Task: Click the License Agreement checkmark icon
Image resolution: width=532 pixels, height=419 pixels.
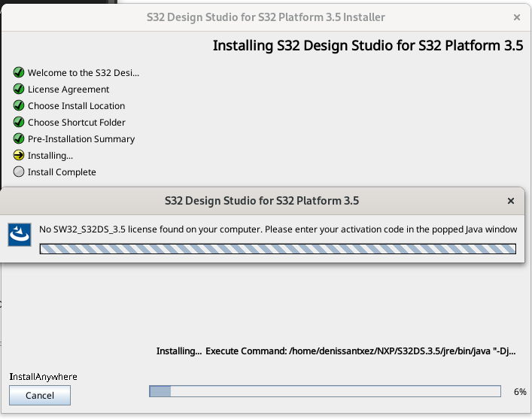Action: 19,90
